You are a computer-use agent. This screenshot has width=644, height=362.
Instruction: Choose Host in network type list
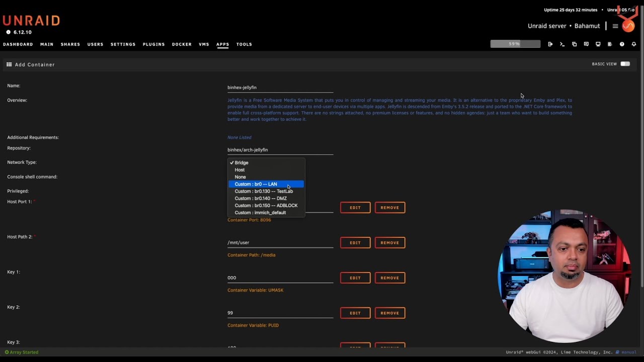(x=266, y=170)
